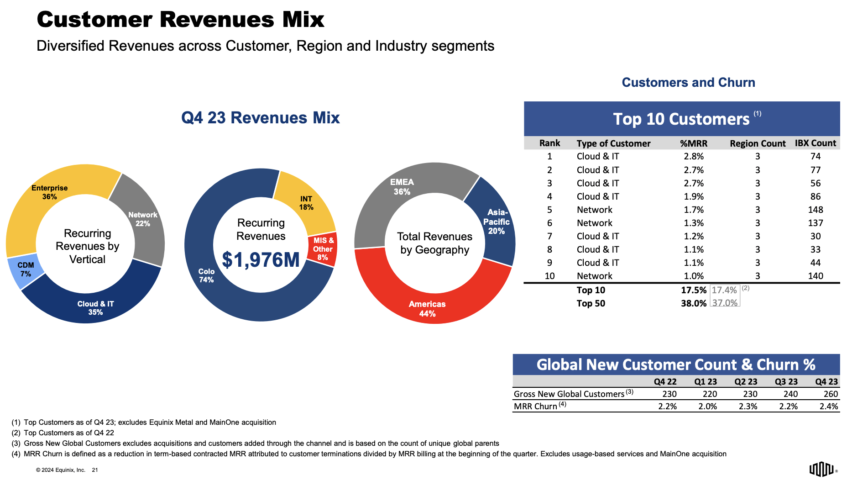Select the Colo 74% segment of Recurring Revenues

click(206, 275)
